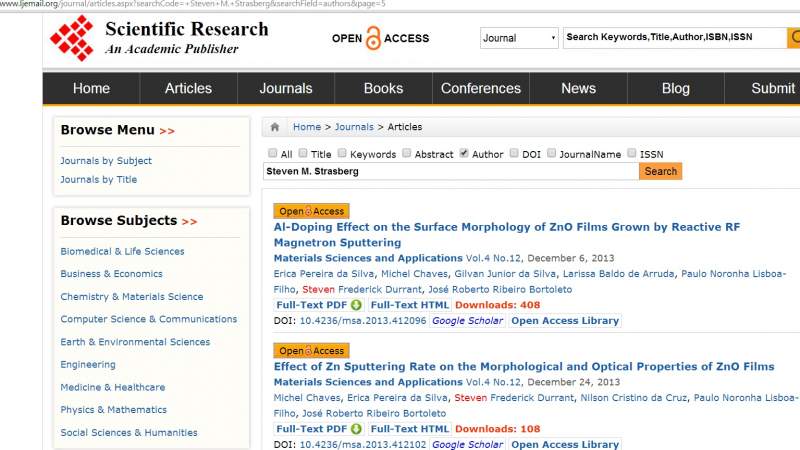Open Earth & Environmental Sciences subject
This screenshot has height=450, width=800.
click(x=135, y=342)
